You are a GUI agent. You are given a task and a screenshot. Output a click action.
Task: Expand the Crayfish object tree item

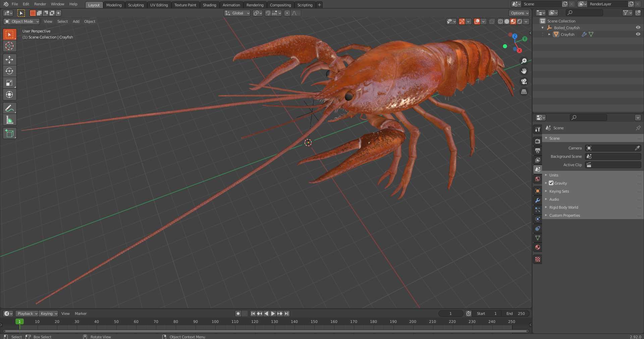[x=549, y=34]
